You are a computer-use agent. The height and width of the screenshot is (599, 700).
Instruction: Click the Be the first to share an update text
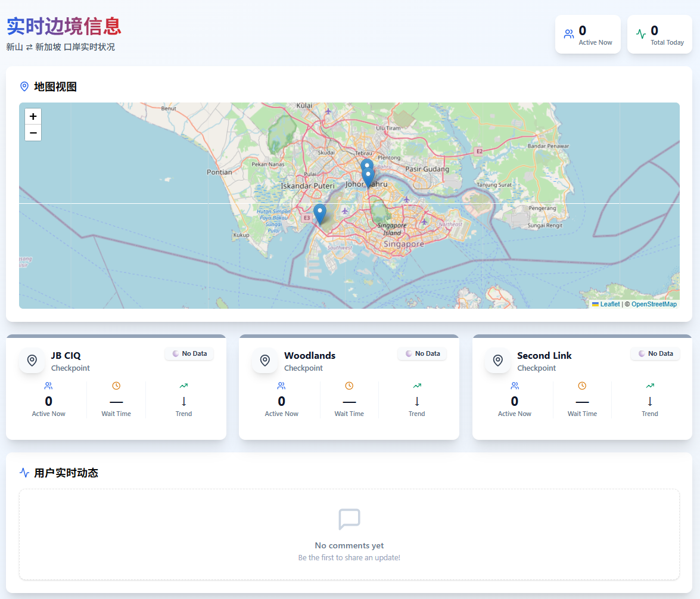349,557
